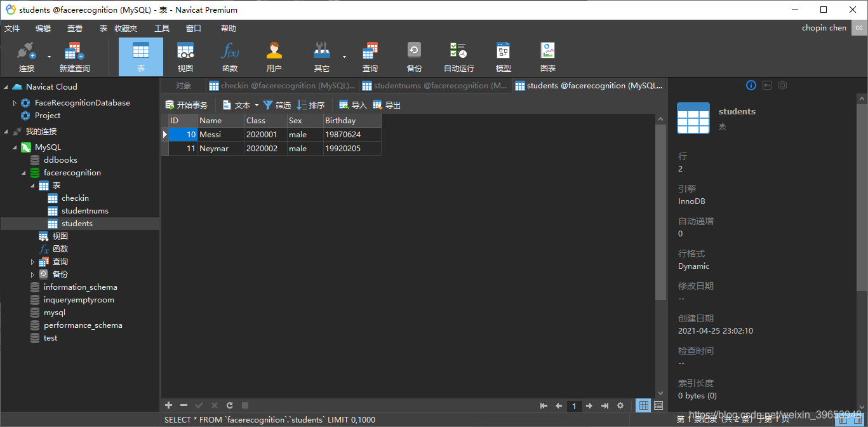Create a 新建查询 new query
868x427 pixels.
click(75, 57)
